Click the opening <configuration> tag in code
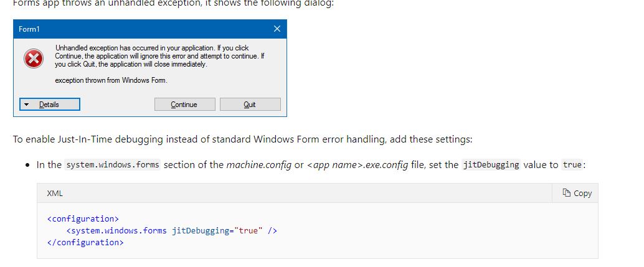 [83, 218]
